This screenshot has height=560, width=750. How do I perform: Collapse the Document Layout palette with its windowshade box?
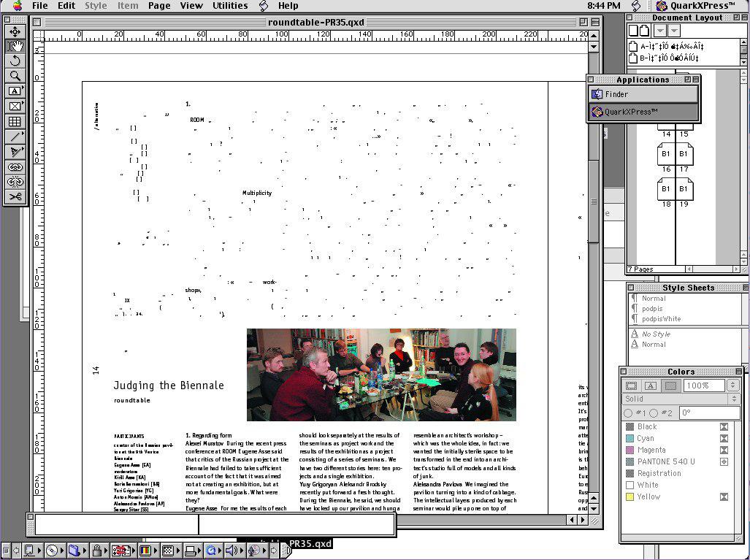pyautogui.click(x=745, y=18)
